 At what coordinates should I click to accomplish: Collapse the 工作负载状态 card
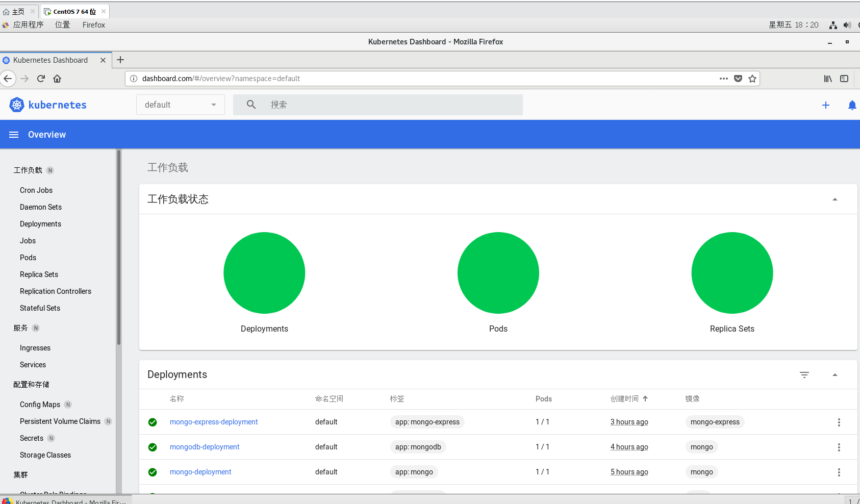(835, 199)
